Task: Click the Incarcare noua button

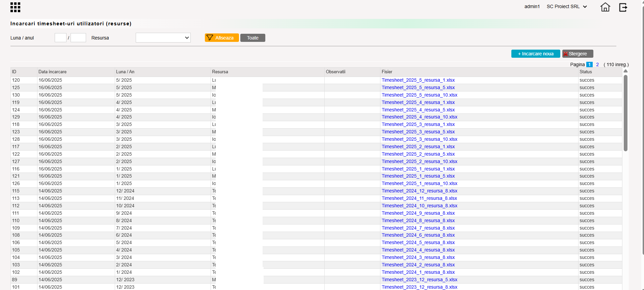Action: pos(536,54)
